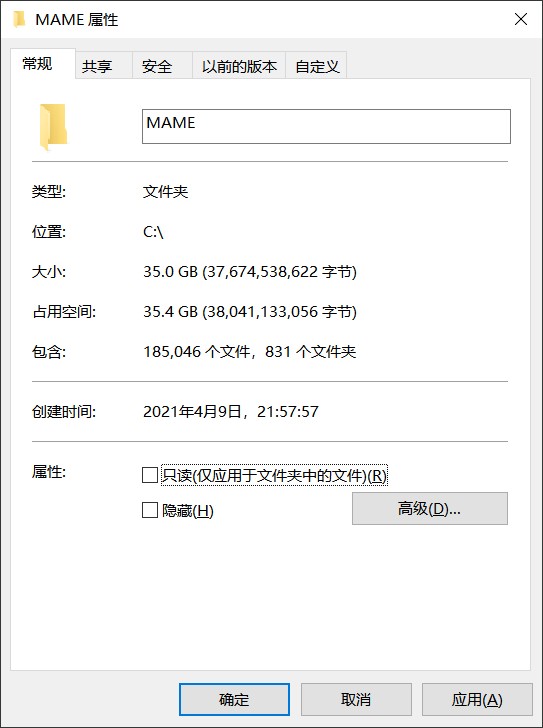The image size is (543, 728).
Task: Click the size value 35.0 GB
Action: tap(250, 271)
